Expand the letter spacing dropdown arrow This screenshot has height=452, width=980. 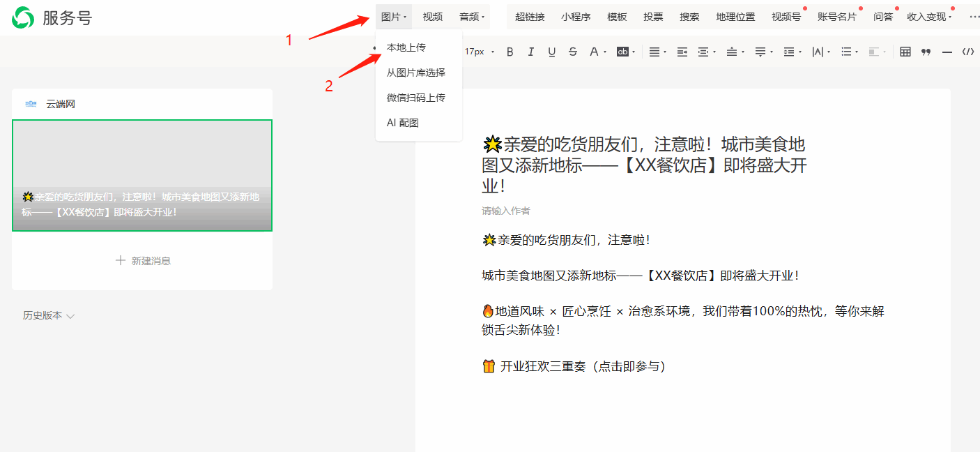828,52
